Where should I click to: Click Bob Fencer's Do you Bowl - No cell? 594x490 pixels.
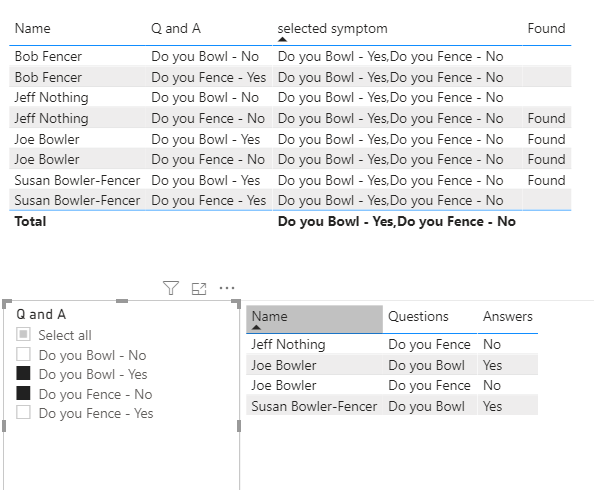(205, 56)
